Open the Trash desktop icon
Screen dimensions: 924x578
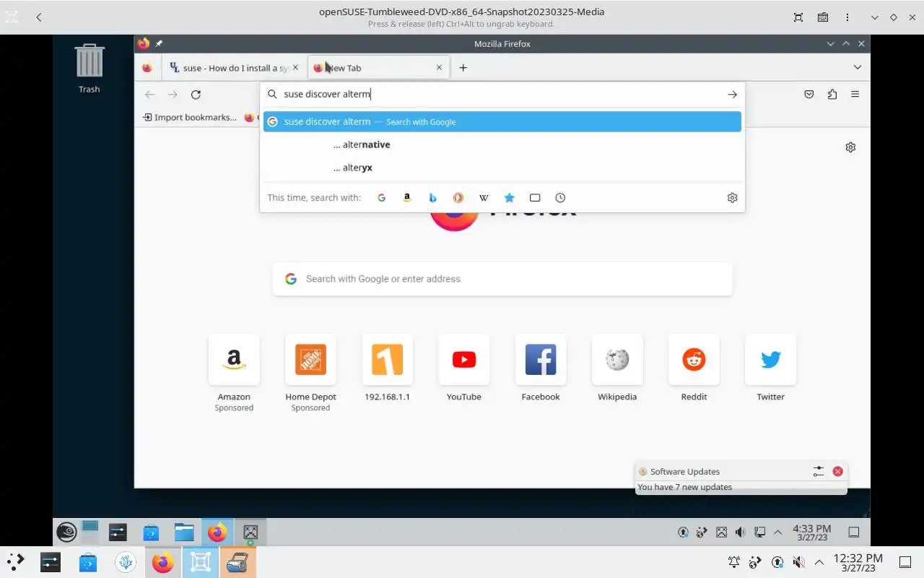pyautogui.click(x=90, y=69)
